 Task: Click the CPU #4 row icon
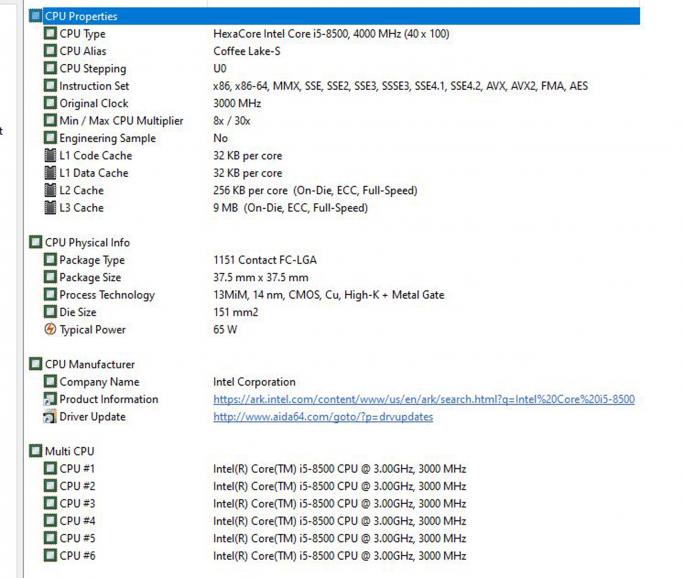click(50, 520)
